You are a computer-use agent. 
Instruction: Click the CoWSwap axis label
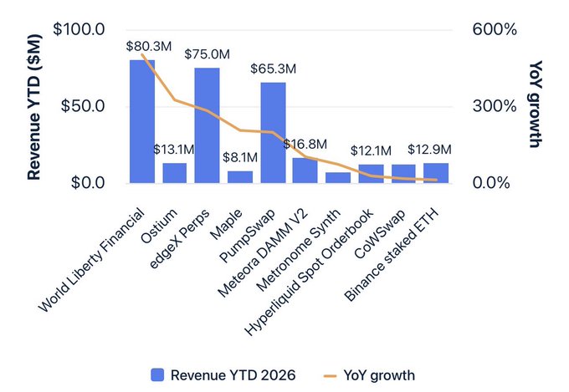380,234
